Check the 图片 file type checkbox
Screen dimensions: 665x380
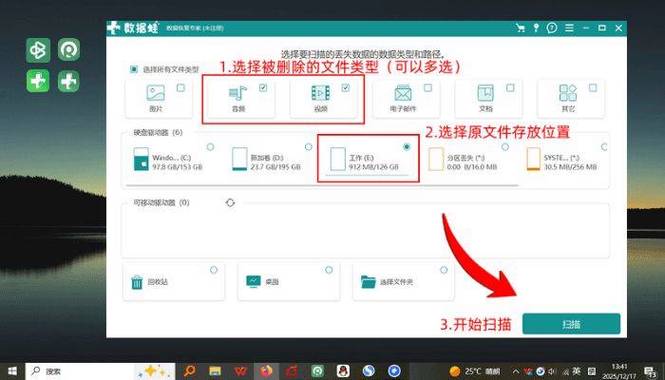[181, 88]
